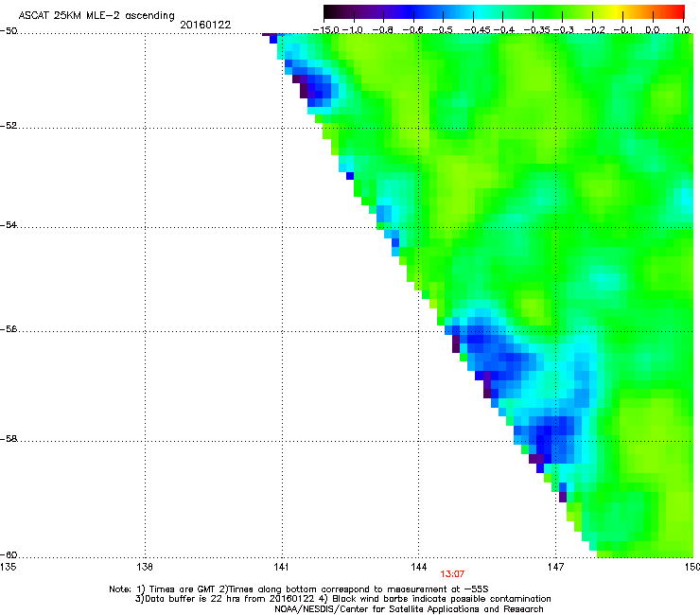Click the note line starting 'Note: 1) Times are GMT'
The width and height of the screenshot is (700, 615).
[299, 589]
